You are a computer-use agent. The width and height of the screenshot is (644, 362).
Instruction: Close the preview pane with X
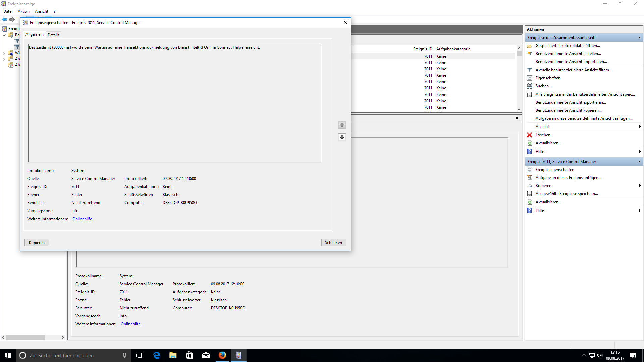coord(517,118)
